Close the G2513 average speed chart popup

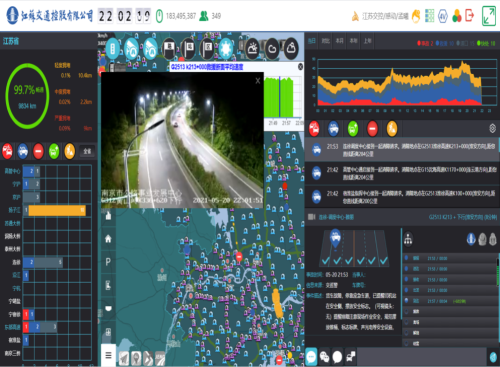click(300, 67)
